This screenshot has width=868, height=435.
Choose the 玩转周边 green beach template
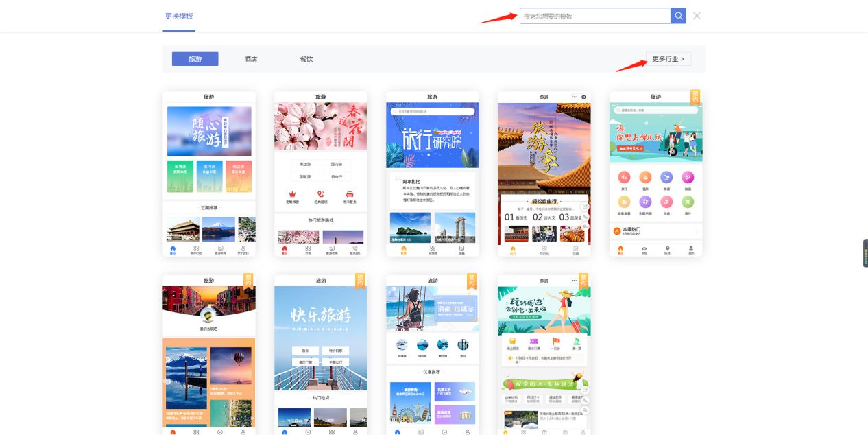tap(544, 355)
